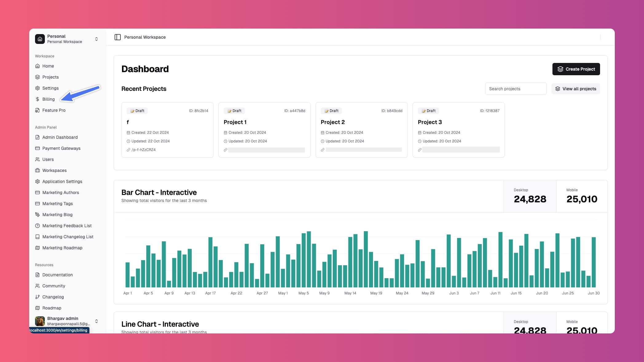Viewport: 644px width, 362px height.
Task: Select Marketing Blog in Admin Panel
Action: point(57,215)
